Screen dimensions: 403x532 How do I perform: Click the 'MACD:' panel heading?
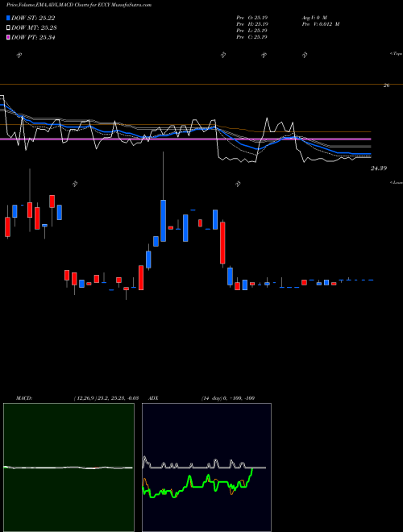24,398
